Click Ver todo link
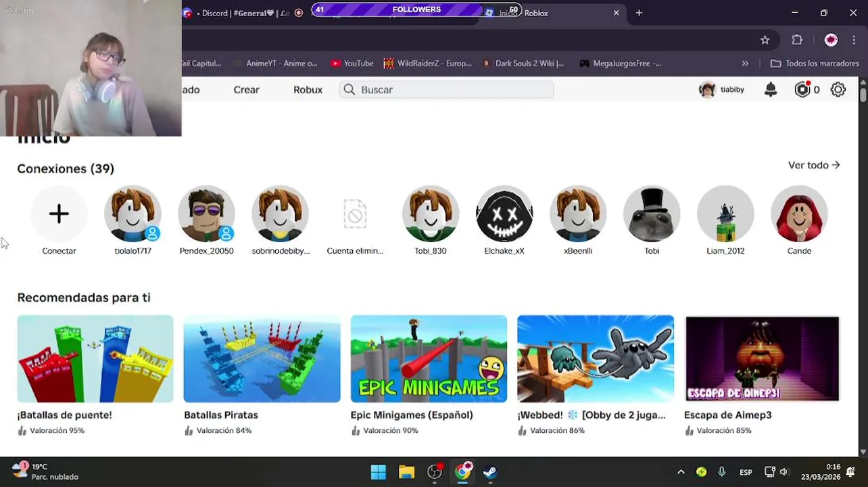Viewport: 868px width, 487px height. 814,165
